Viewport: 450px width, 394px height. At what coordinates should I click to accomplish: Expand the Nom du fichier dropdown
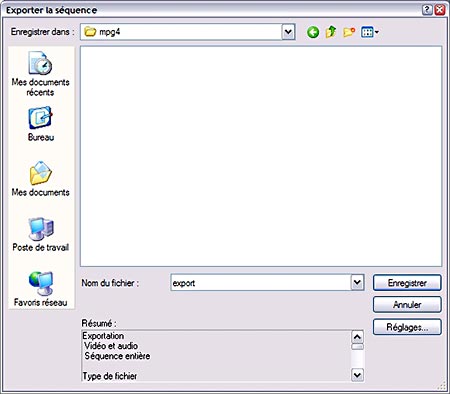[x=357, y=283]
